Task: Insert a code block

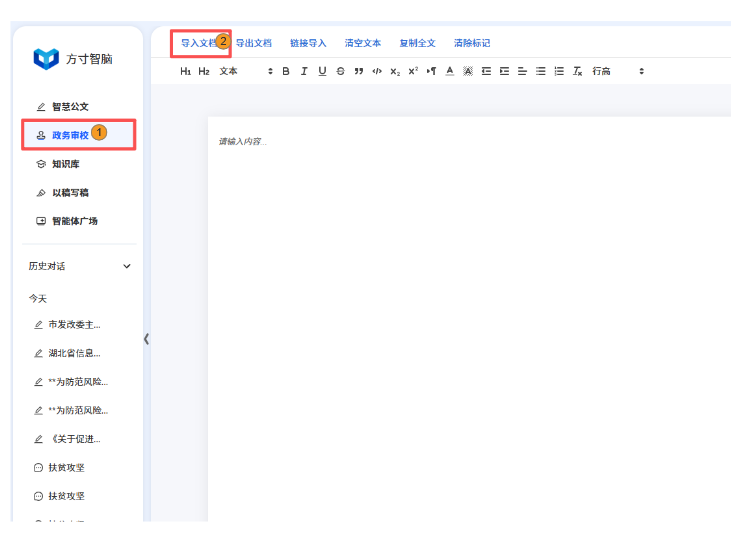Action: click(376, 71)
